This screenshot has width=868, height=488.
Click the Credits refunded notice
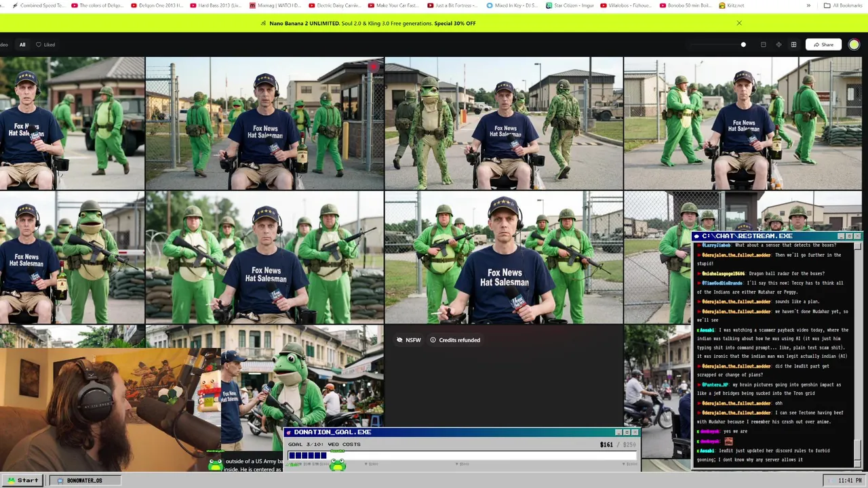(x=455, y=340)
